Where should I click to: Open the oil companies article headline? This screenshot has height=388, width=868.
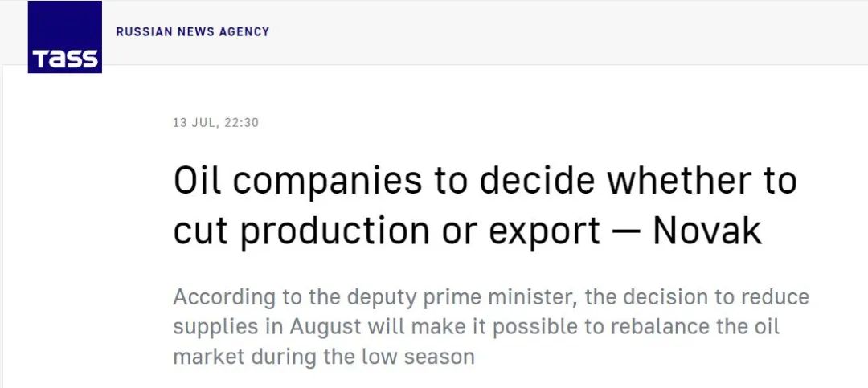point(485,205)
